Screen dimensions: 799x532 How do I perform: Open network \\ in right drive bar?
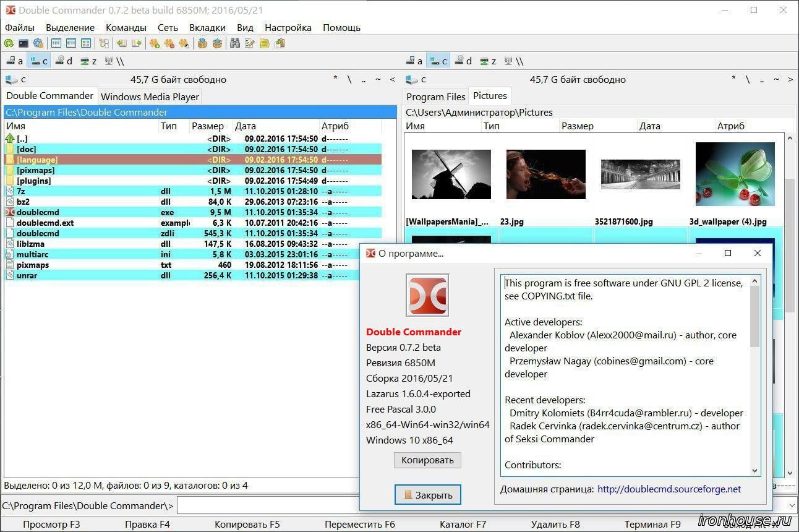[x=514, y=61]
